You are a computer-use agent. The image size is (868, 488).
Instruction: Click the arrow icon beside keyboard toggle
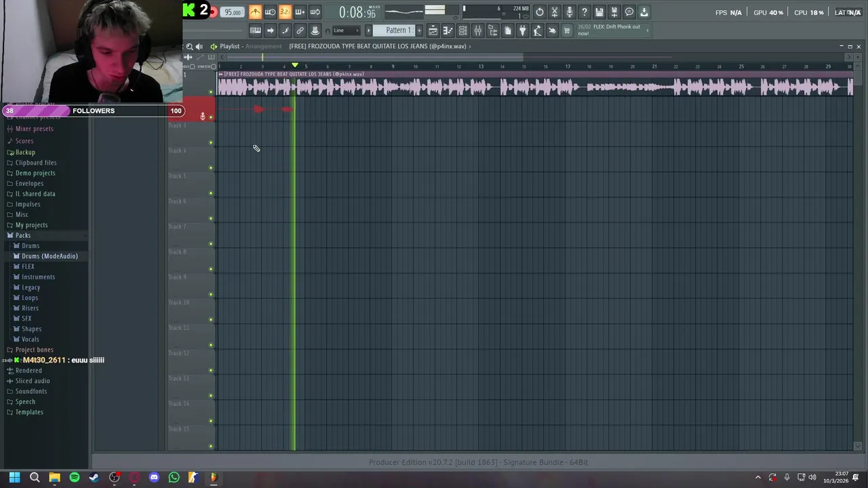coord(270,30)
